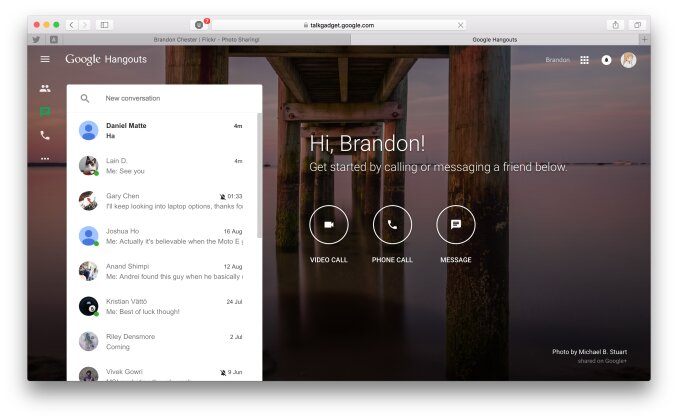Click the conversation list scrollbar

click(x=259, y=175)
